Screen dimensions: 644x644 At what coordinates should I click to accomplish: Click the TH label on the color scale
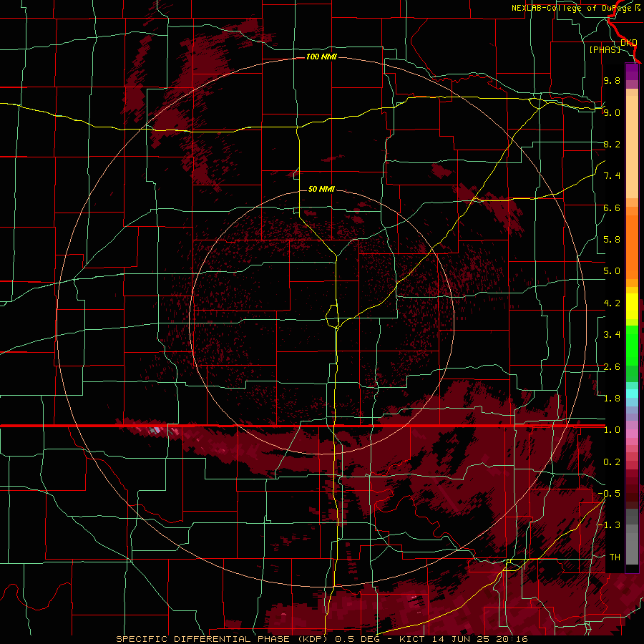click(615, 557)
